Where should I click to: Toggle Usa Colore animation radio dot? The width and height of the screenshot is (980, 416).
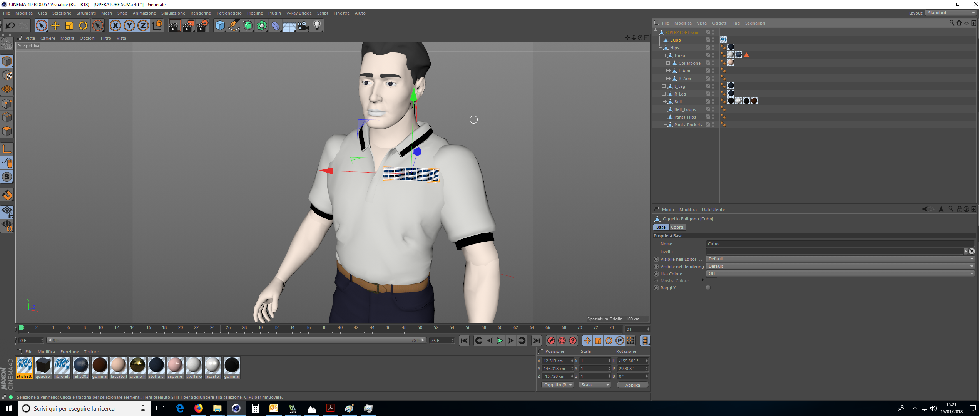[656, 274]
